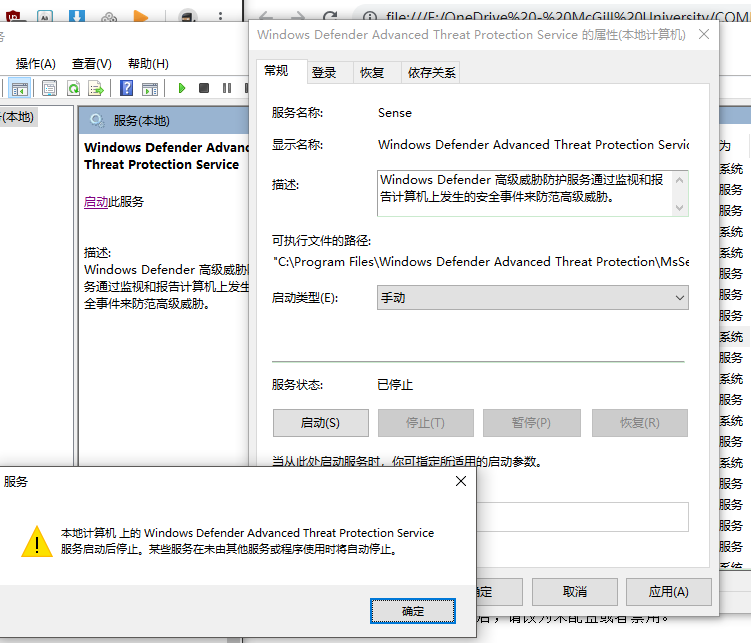Toggle the show/hide console tree icon
The image size is (751, 643).
tap(20, 89)
